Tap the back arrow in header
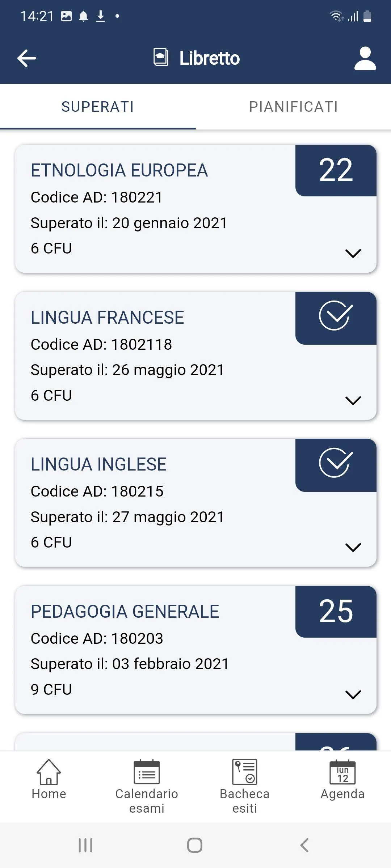This screenshot has height=868, width=391. [x=27, y=58]
